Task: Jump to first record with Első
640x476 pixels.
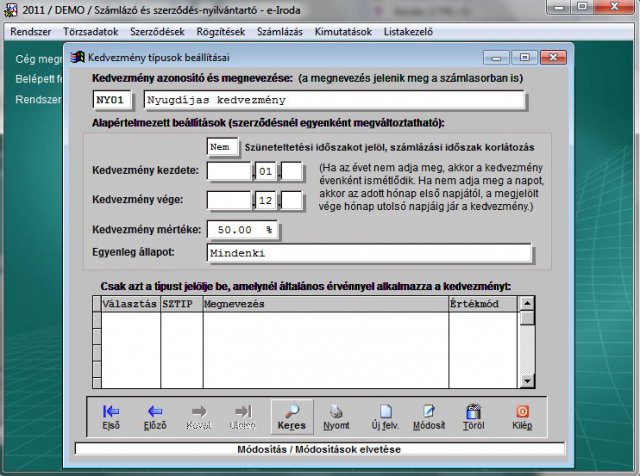Action: [x=112, y=416]
